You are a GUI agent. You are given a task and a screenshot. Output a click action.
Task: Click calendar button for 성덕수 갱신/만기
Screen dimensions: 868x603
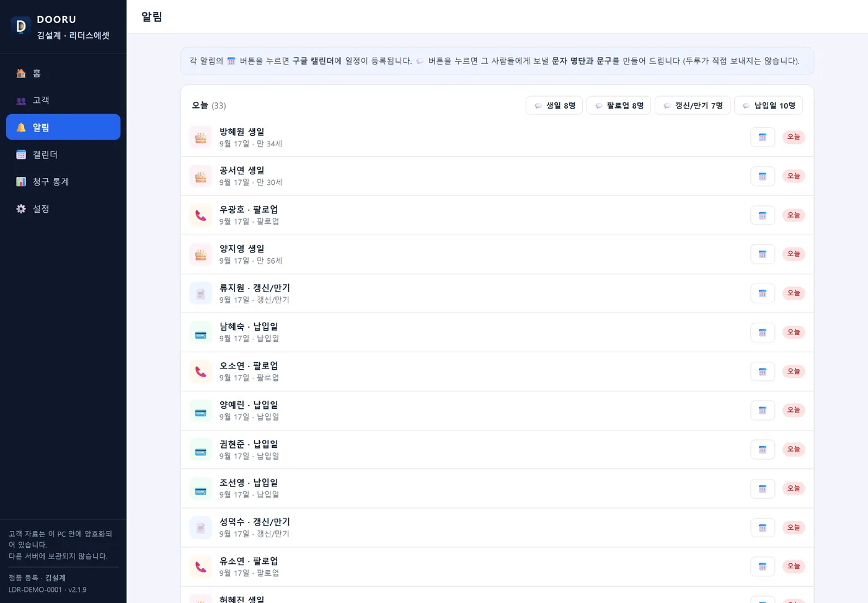[763, 528]
